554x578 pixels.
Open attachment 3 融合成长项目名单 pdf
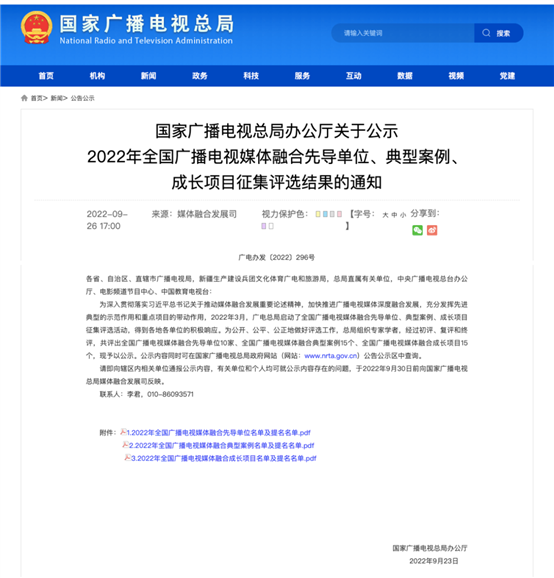(x=224, y=458)
